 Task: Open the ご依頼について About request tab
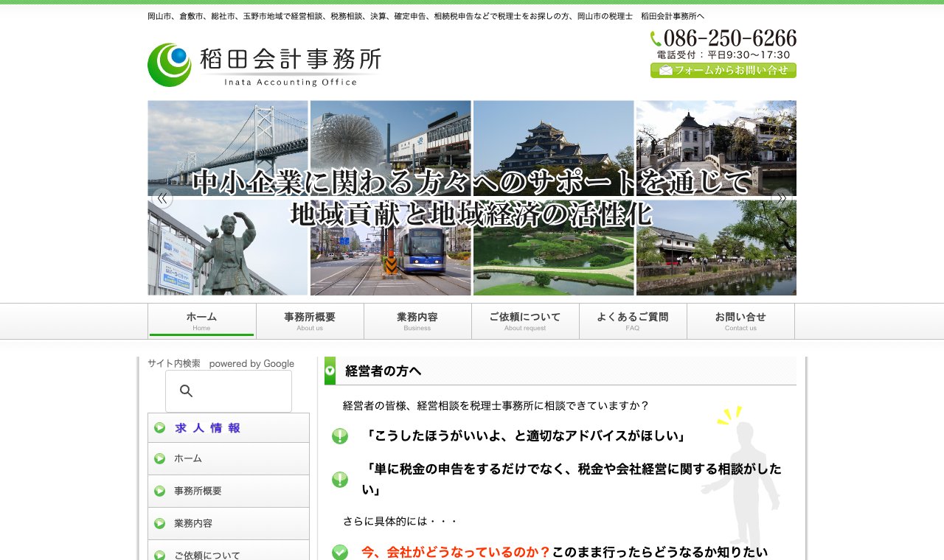tap(525, 321)
